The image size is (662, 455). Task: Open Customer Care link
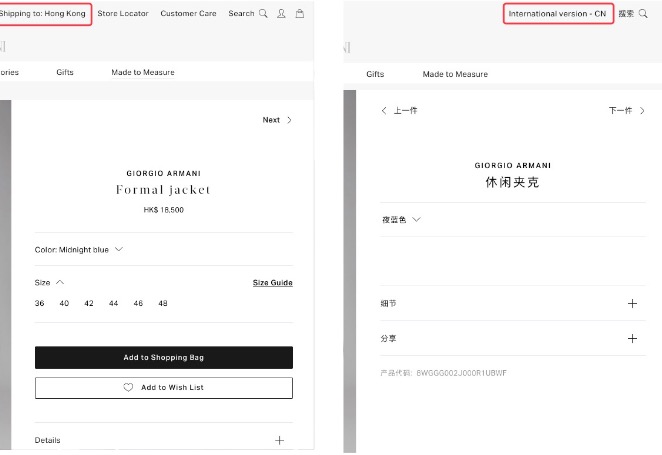[188, 14]
